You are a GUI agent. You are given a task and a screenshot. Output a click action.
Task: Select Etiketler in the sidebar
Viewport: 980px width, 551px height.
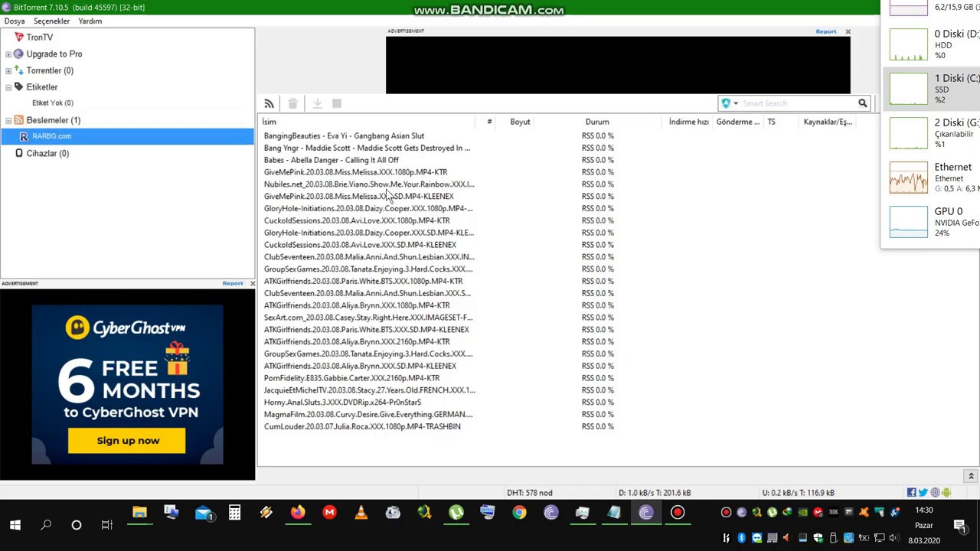tap(41, 87)
